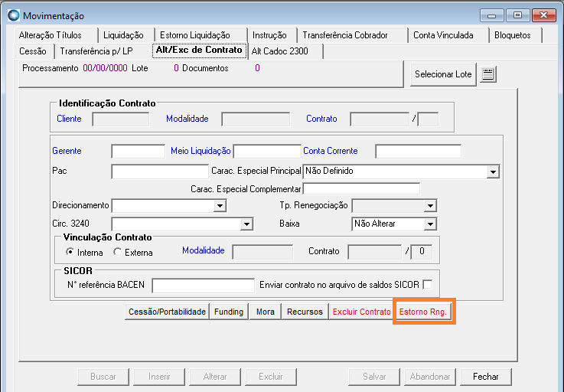
Task: Click the Contrato field in Identificação Contrato
Action: click(x=380, y=119)
